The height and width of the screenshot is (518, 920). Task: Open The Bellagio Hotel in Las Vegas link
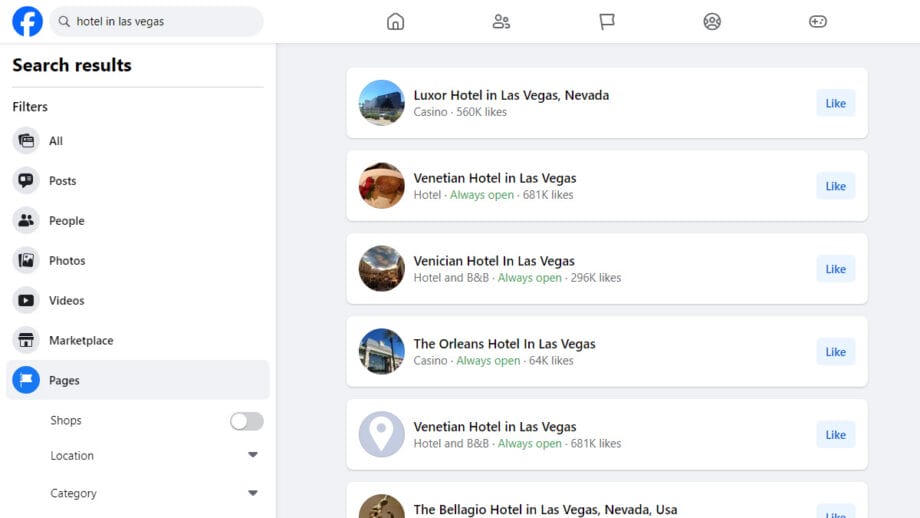coord(545,509)
